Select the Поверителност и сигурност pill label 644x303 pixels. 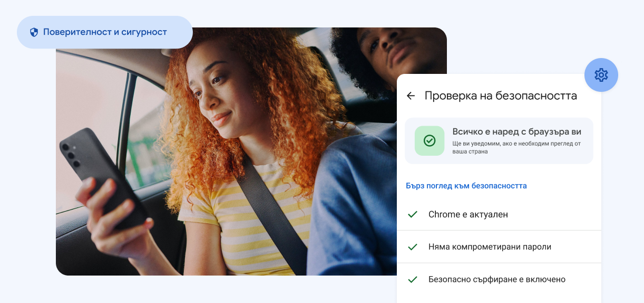[105, 32]
